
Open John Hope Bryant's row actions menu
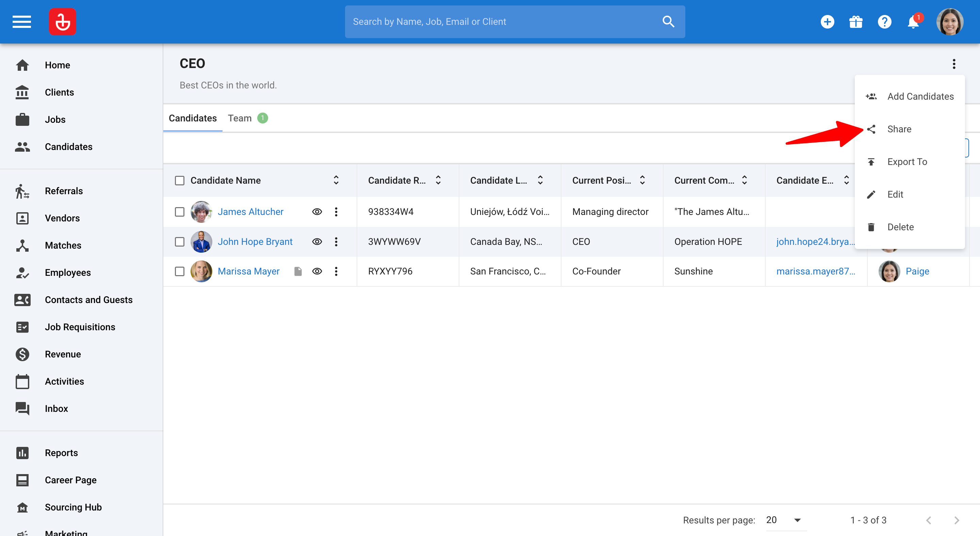tap(336, 242)
